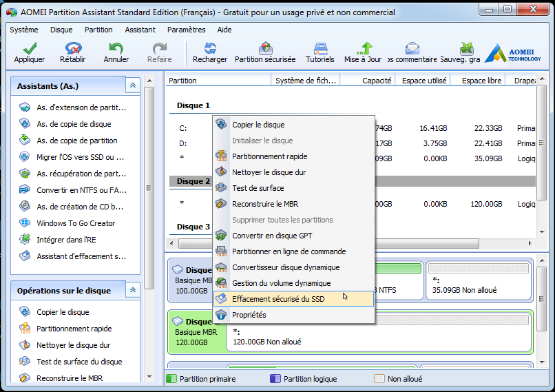Screen dimensions: 555x392
Task: Open the Assistant menu
Action: 140,30
